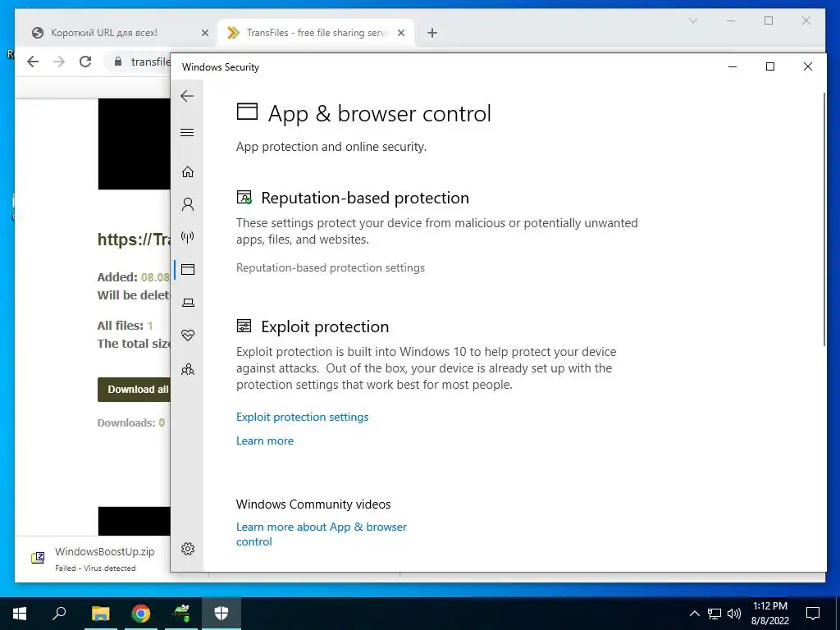The image size is (840, 630).
Task: Open the green bug app in taskbar
Action: tap(181, 614)
